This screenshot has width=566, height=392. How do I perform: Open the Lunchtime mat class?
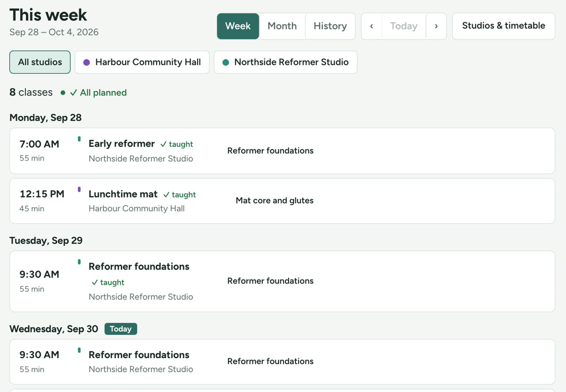point(123,194)
